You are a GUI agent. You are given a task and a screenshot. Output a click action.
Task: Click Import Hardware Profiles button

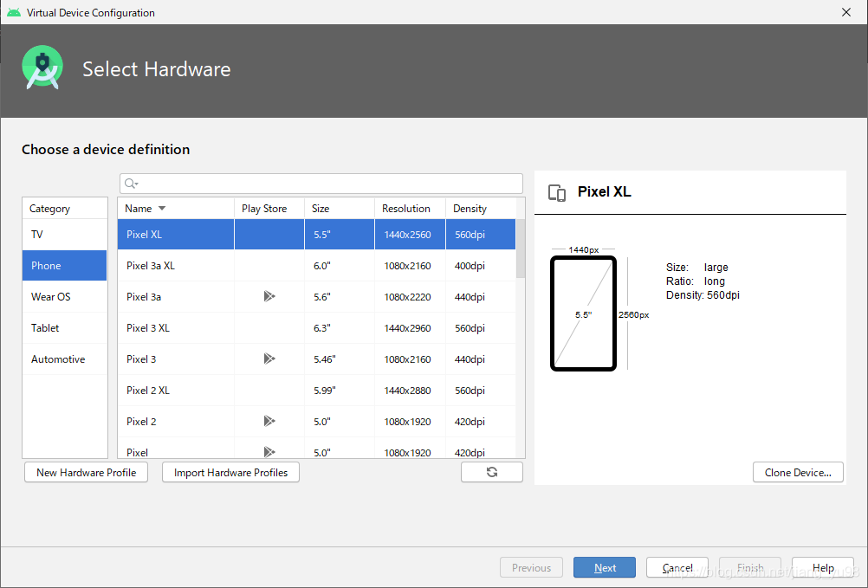(230, 472)
